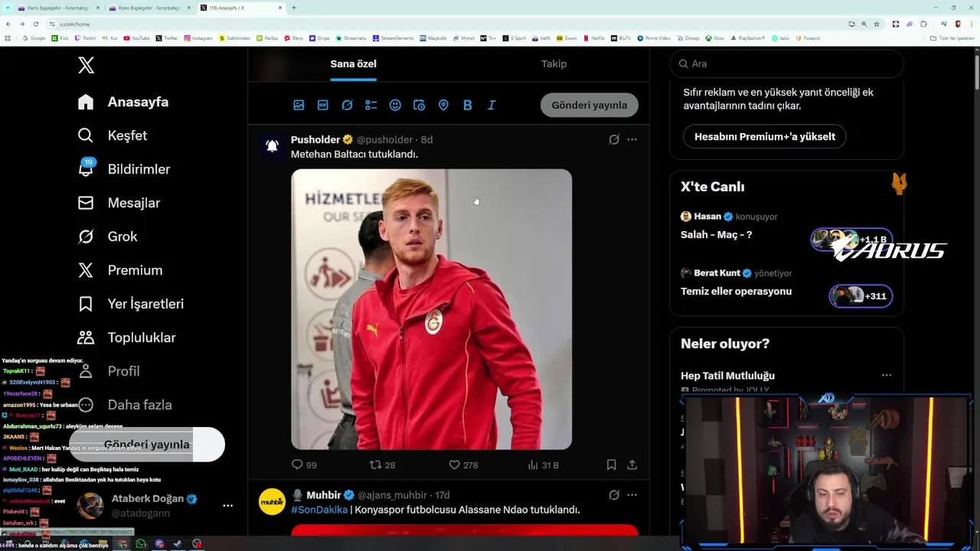980x551 pixels.
Task: Open Keşfet explore page
Action: pos(113,135)
